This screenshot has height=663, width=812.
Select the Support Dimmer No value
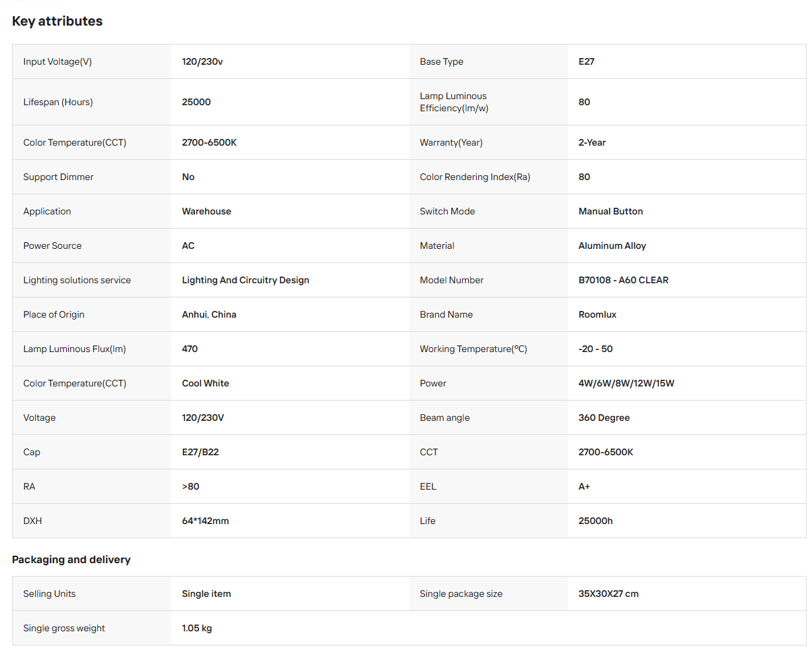click(x=188, y=177)
